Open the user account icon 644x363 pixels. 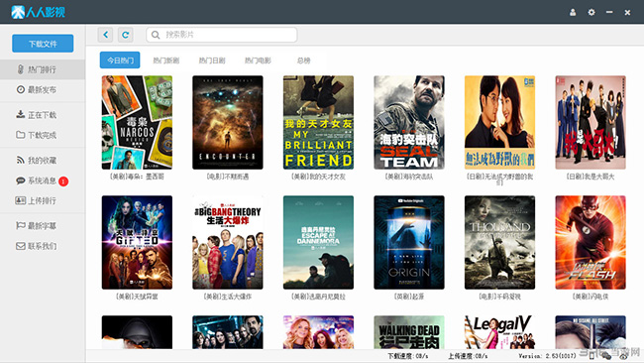point(573,12)
